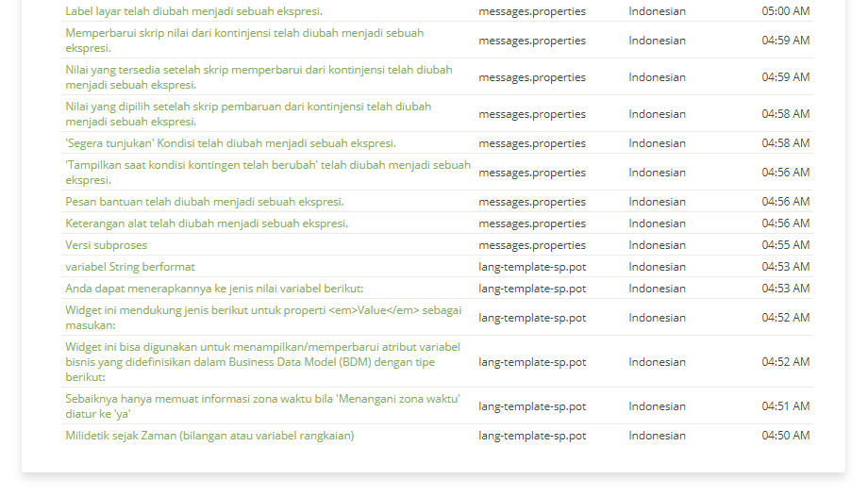
Task: Open 'Label layar telah diubah menjadi sebuah ekspresi' translation
Action: [x=193, y=11]
